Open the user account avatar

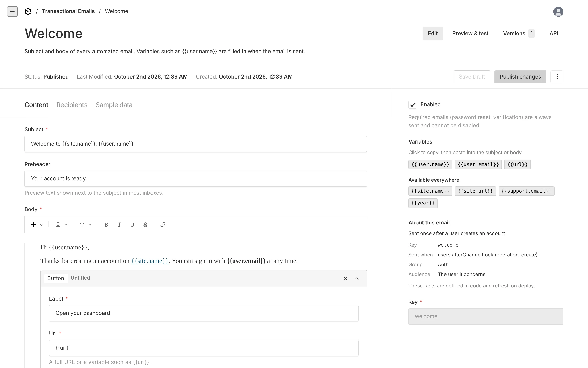[x=558, y=11]
